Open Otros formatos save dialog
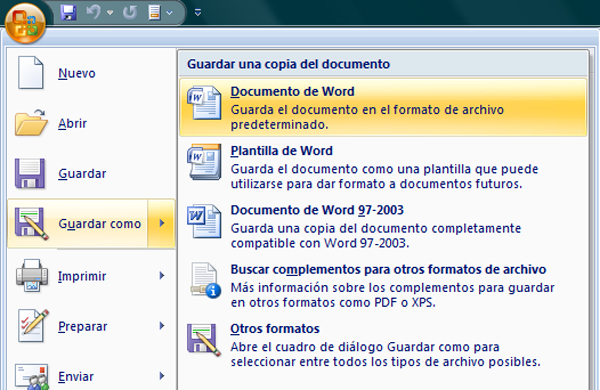 [x=383, y=345]
